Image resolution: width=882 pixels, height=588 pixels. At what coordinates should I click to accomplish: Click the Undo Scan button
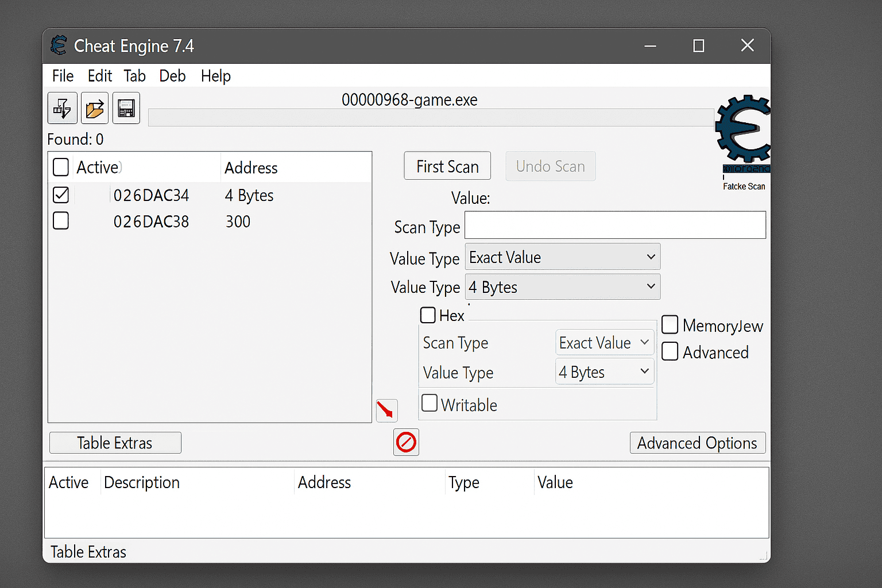tap(550, 166)
